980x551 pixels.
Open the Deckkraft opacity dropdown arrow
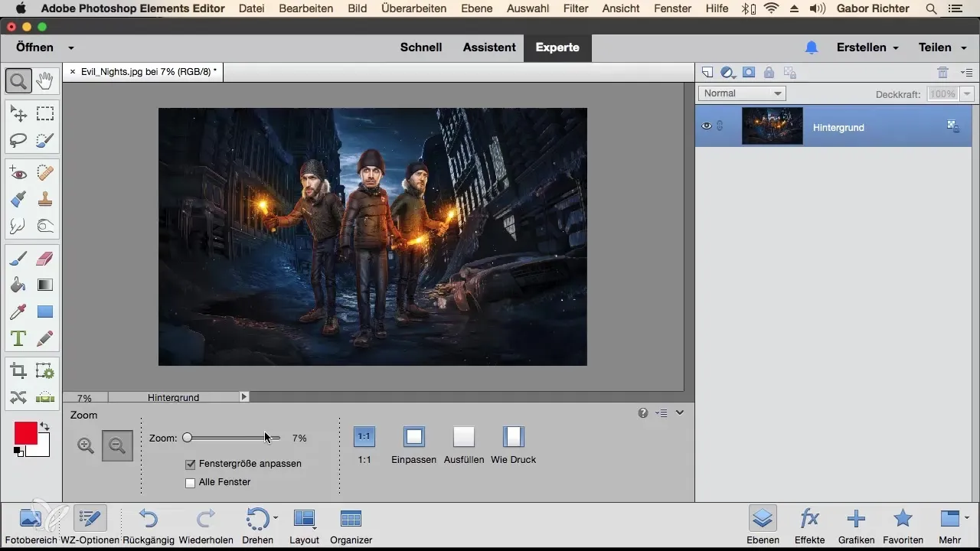(x=966, y=93)
